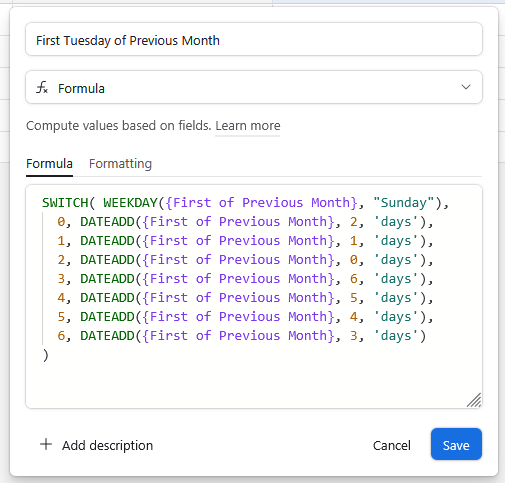Click the fx icon beside Formula
Image resolution: width=505 pixels, height=483 pixels.
(42, 88)
